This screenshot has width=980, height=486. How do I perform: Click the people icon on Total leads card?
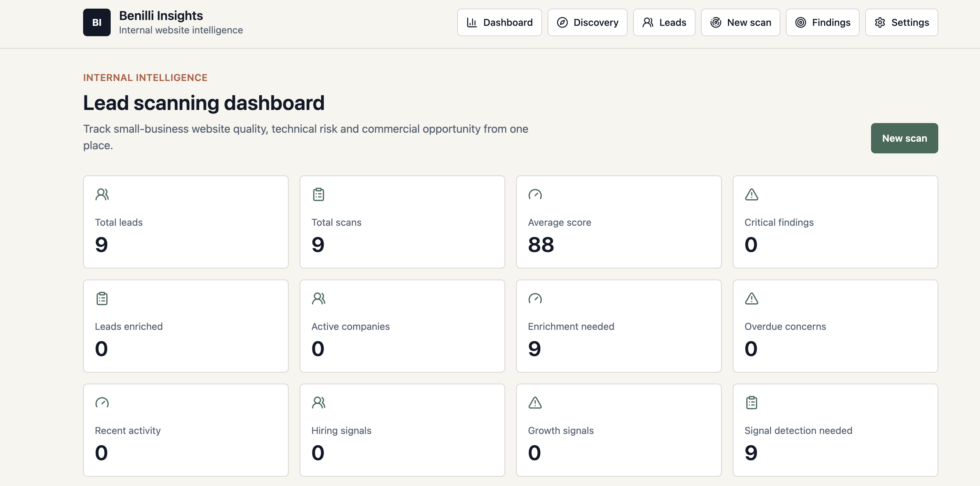coord(102,194)
